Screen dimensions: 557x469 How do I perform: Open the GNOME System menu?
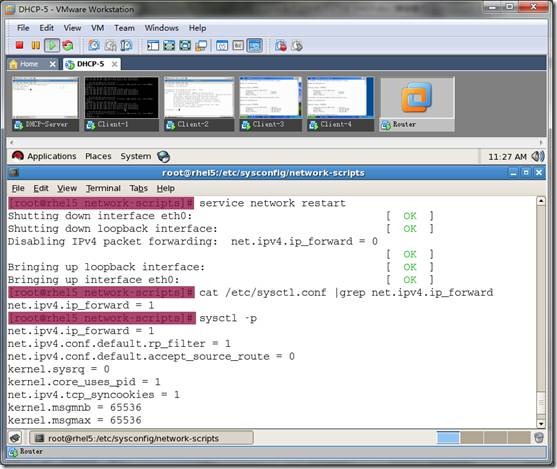[x=136, y=156]
